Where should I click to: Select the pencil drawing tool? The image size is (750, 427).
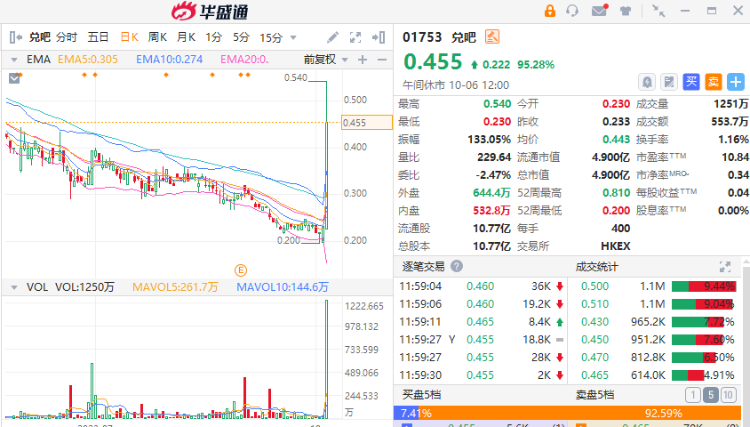(333, 37)
